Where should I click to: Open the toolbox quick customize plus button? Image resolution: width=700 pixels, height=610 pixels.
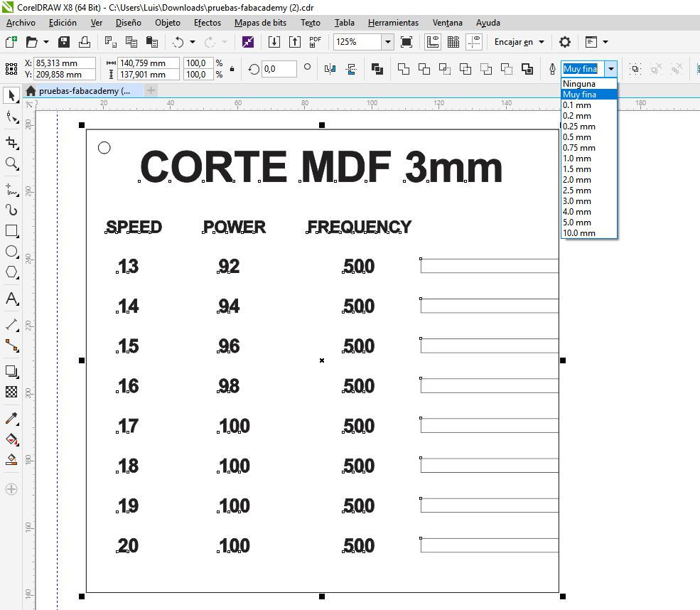(x=11, y=489)
